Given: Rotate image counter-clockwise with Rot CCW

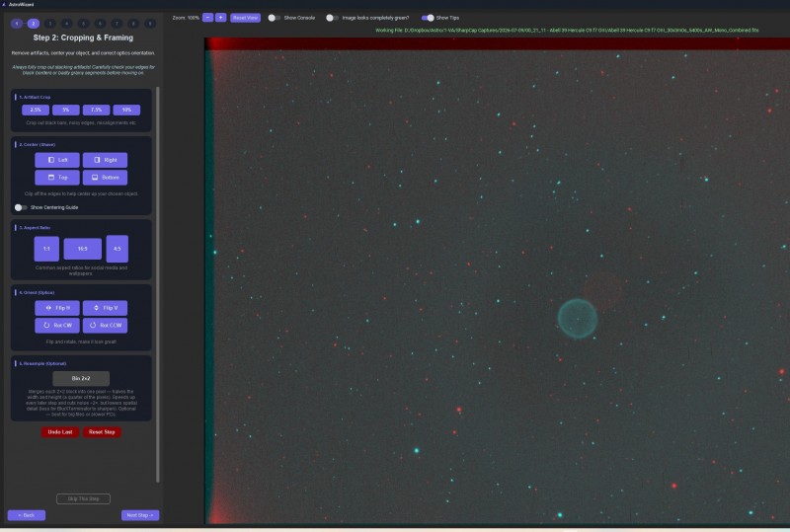Looking at the screenshot, I should coord(105,326).
